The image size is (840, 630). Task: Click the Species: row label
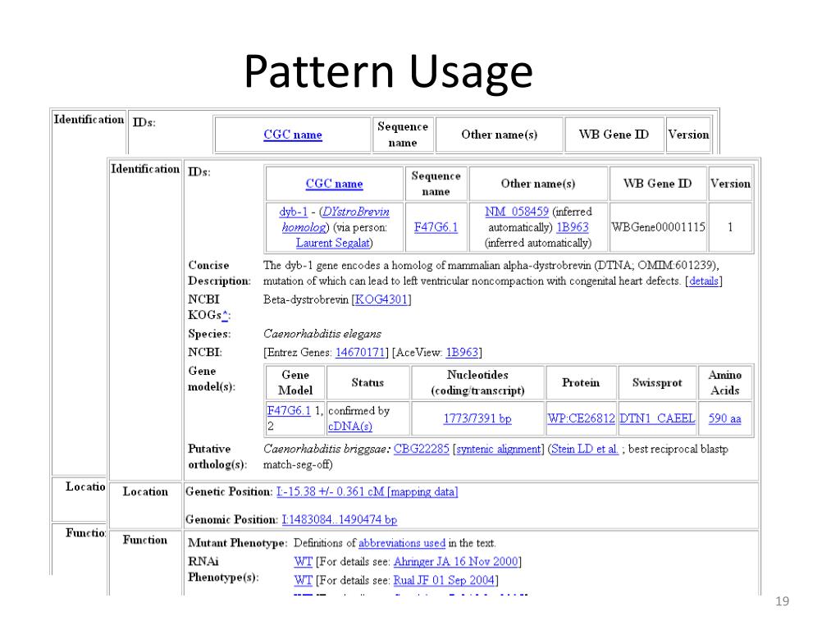coord(209,334)
